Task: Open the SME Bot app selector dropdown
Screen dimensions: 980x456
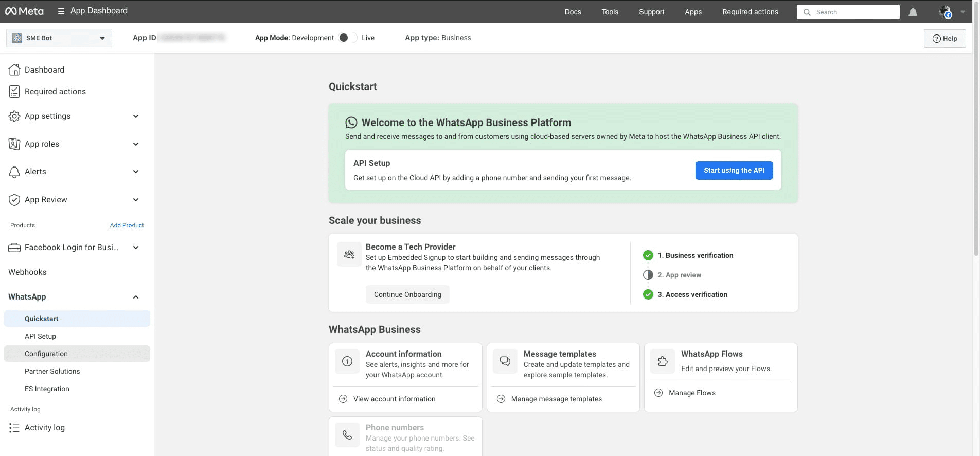Action: pos(59,38)
